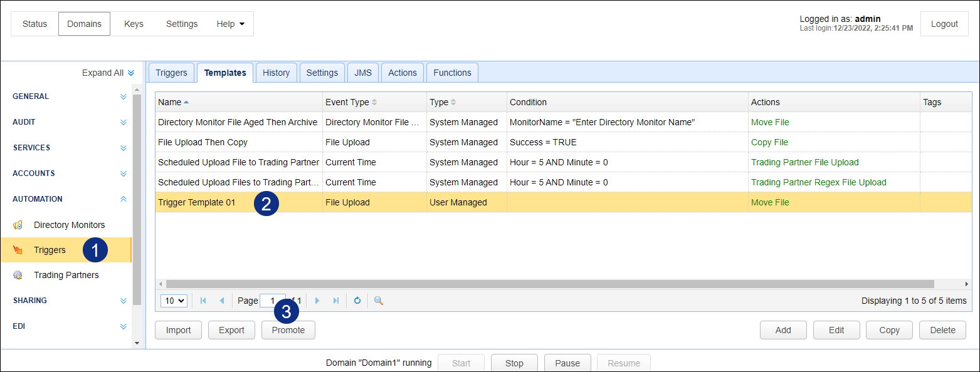980x372 pixels.
Task: Click the Condition column header
Action: (628, 102)
